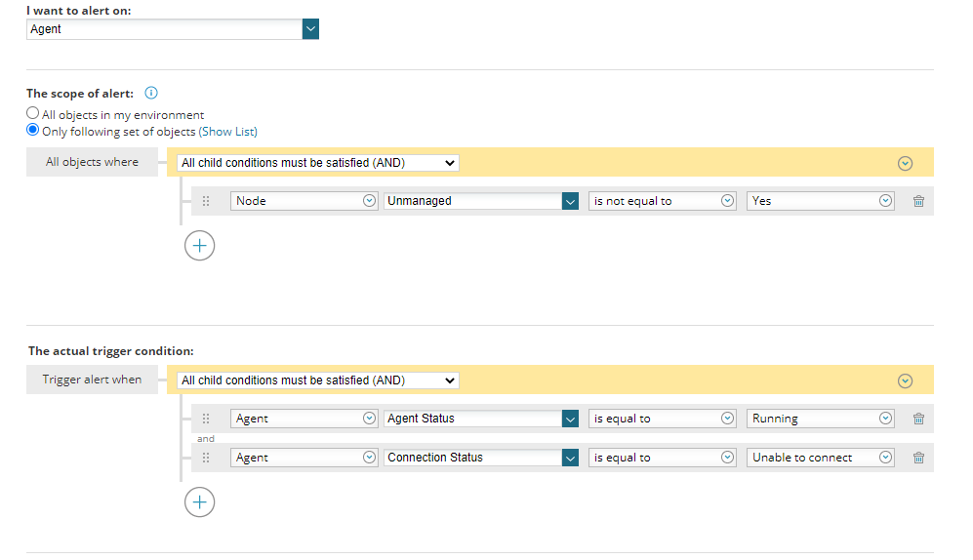Delete the Unmanaged node condition row

tap(918, 201)
